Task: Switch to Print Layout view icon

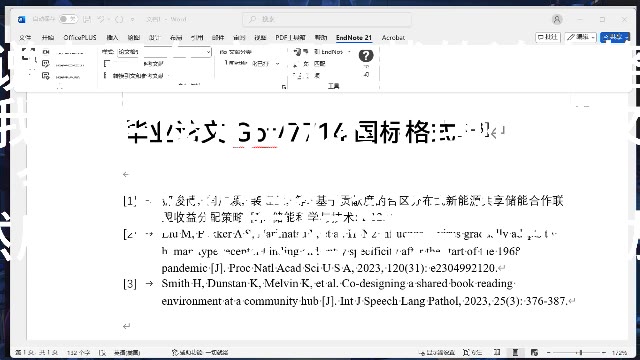Action: 515,352
